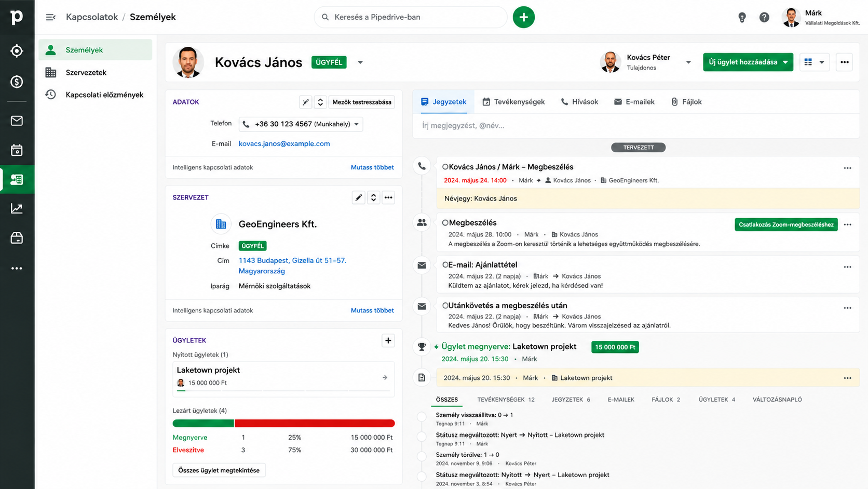This screenshot has width=868, height=489.
Task: Click the Írj megjegyzést note field
Action: click(x=636, y=126)
